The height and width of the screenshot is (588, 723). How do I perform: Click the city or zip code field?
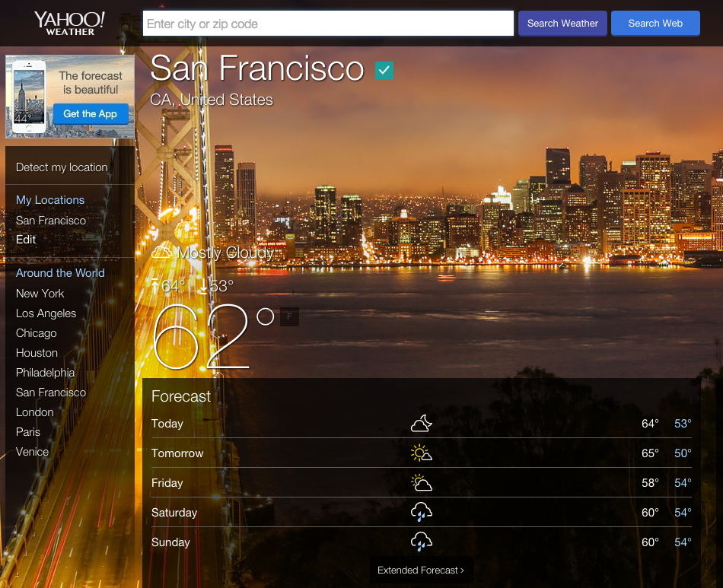tap(327, 23)
